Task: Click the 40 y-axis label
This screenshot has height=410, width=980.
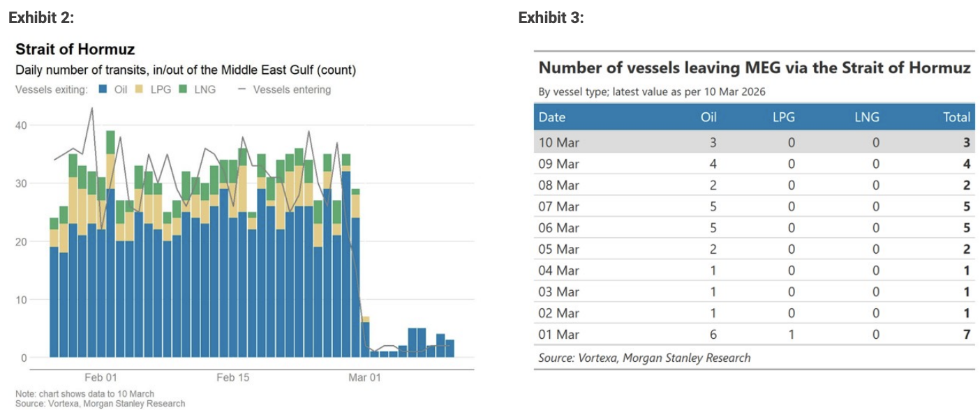Action: tap(21, 125)
